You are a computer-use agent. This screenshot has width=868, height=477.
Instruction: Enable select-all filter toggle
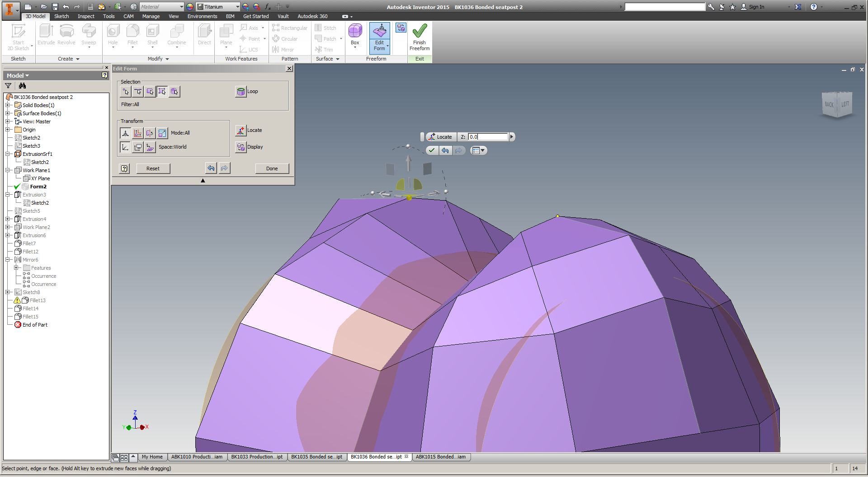pos(162,92)
